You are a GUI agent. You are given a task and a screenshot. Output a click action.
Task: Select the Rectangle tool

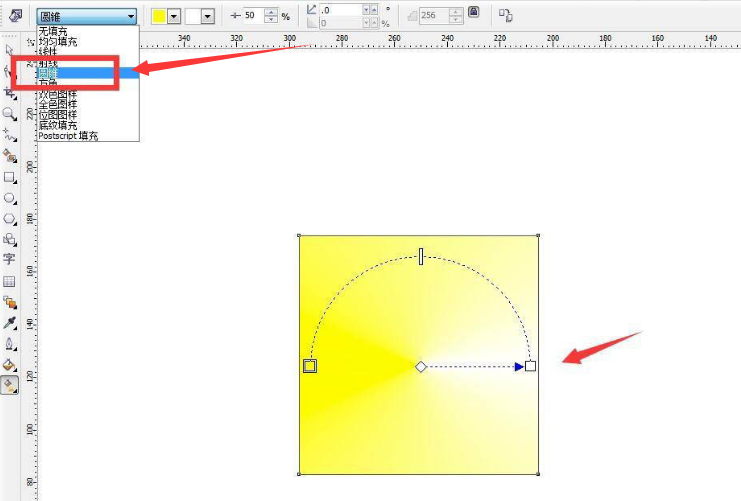(9, 178)
